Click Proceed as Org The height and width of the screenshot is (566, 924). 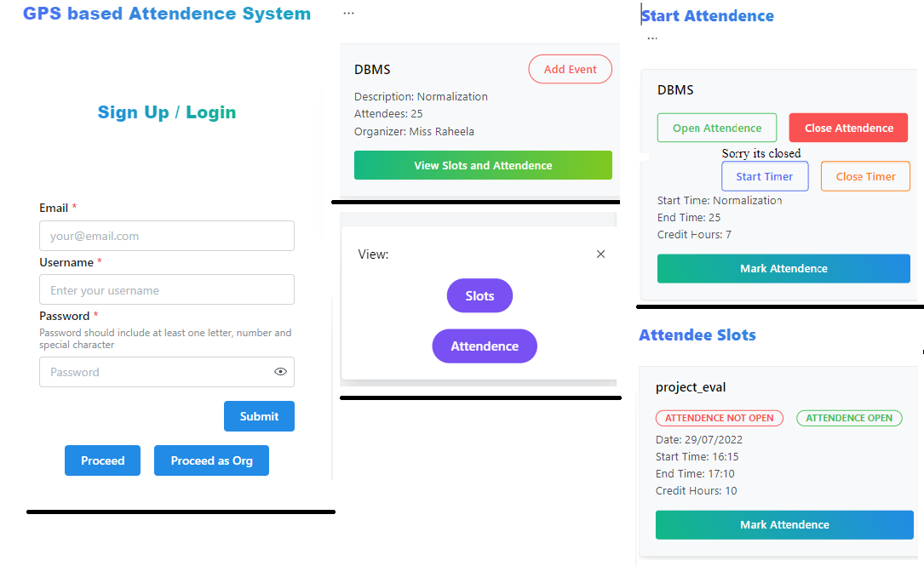pyautogui.click(x=211, y=460)
